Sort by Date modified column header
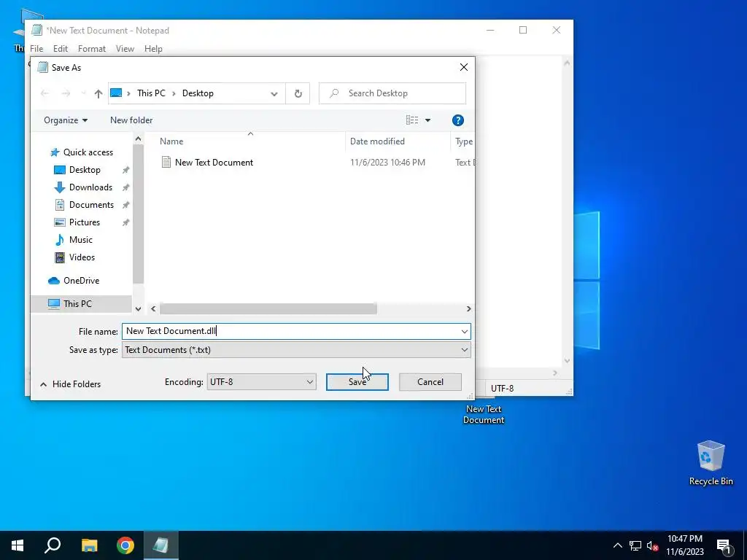Screen dimensions: 747x560 tap(377, 141)
